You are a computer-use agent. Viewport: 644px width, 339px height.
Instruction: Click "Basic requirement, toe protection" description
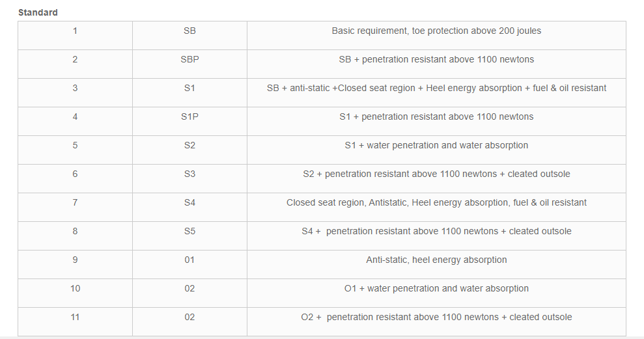pos(436,31)
